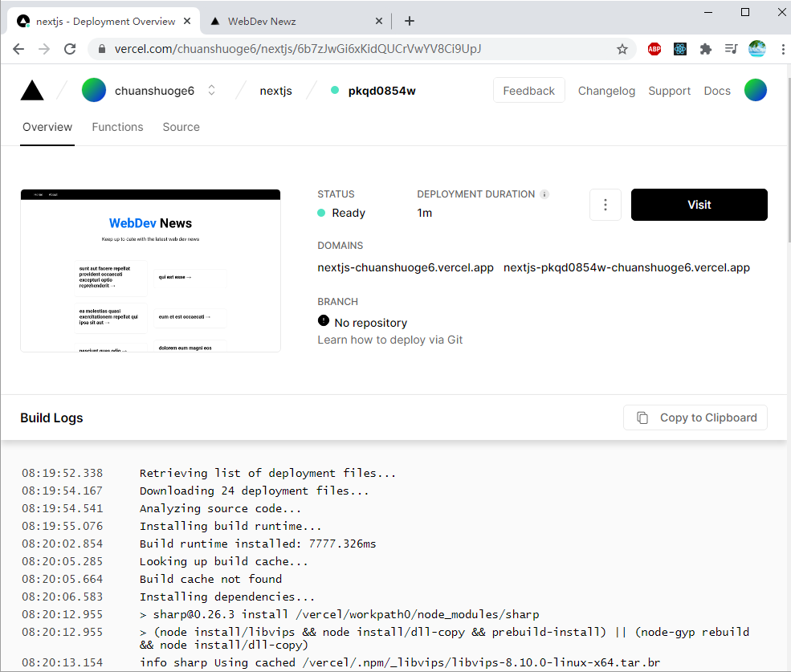
Task: Open the Feedback button
Action: [528, 90]
